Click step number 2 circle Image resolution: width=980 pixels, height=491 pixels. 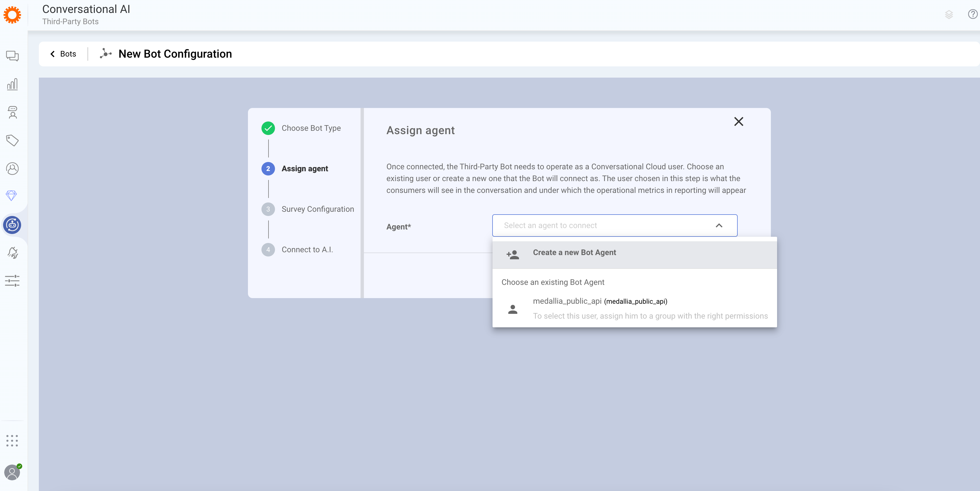(x=268, y=169)
